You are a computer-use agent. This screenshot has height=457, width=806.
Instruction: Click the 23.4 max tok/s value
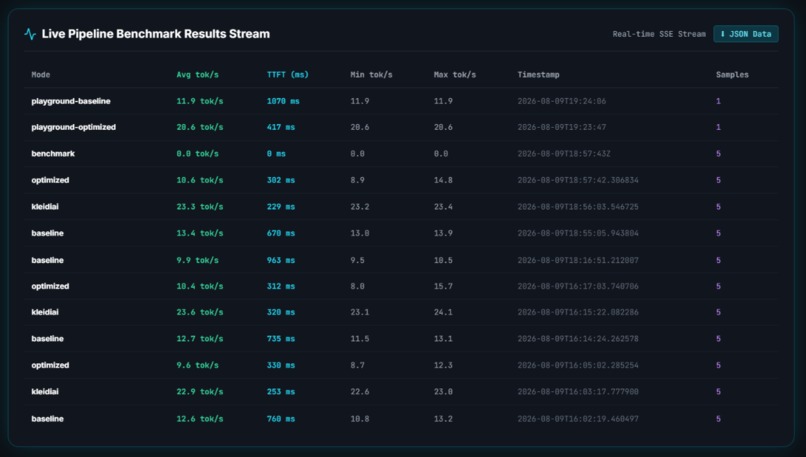(x=443, y=207)
